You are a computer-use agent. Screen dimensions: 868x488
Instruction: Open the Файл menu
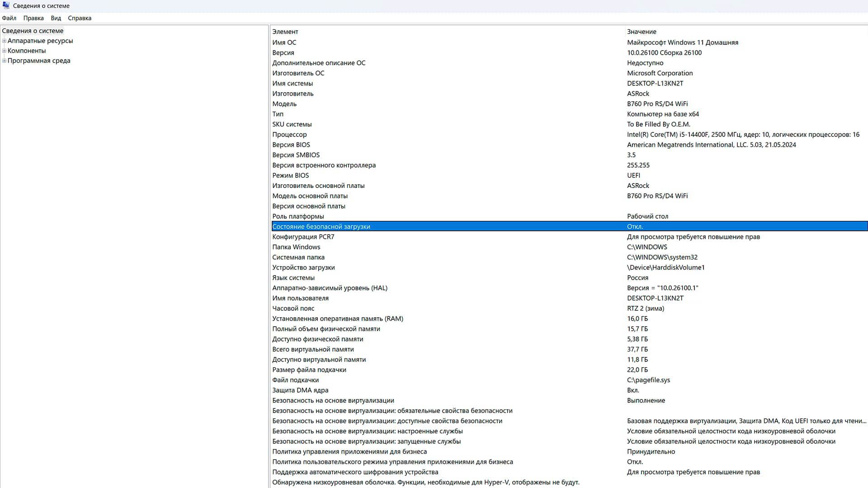[x=9, y=18]
